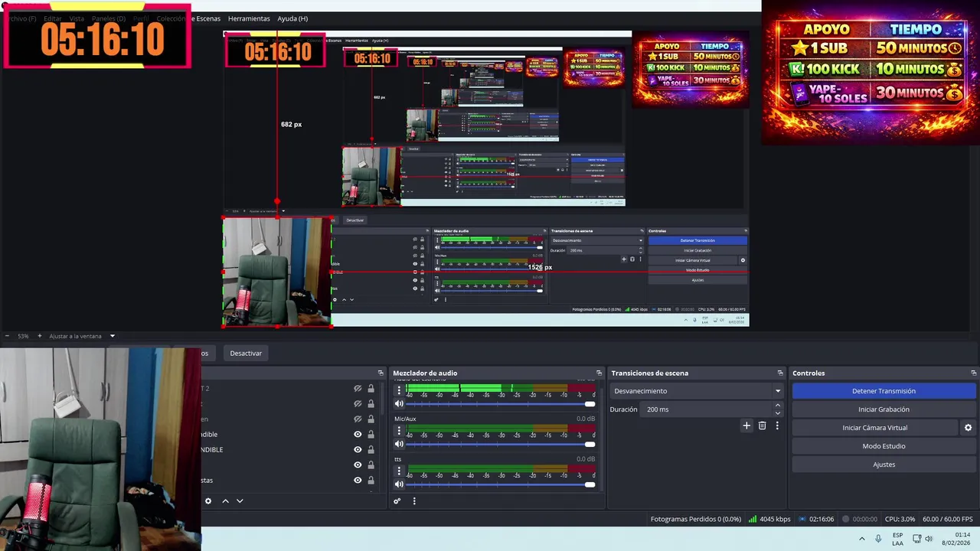Open Ajustes settings button
The width and height of the screenshot is (980, 551).
pyautogui.click(x=884, y=465)
